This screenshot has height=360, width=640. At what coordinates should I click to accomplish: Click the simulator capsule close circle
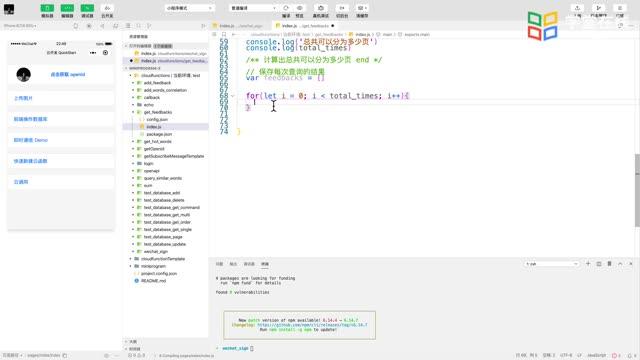105,53
